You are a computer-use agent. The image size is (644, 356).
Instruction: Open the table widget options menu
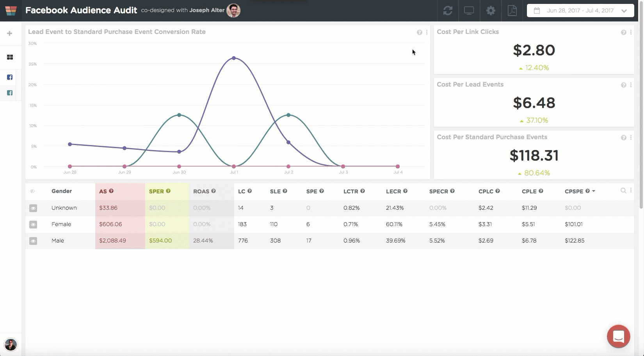tap(631, 191)
